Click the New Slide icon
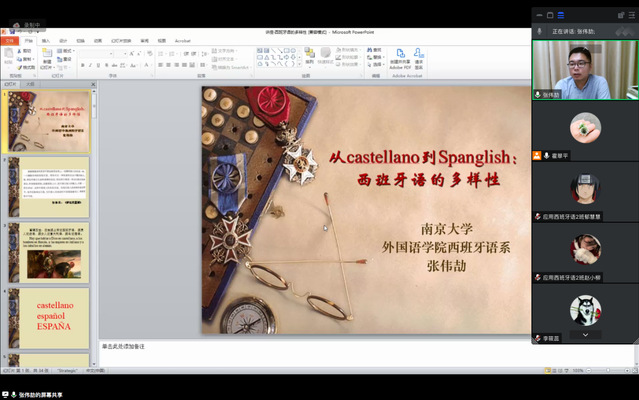This screenshot has height=400, width=639. tap(47, 53)
